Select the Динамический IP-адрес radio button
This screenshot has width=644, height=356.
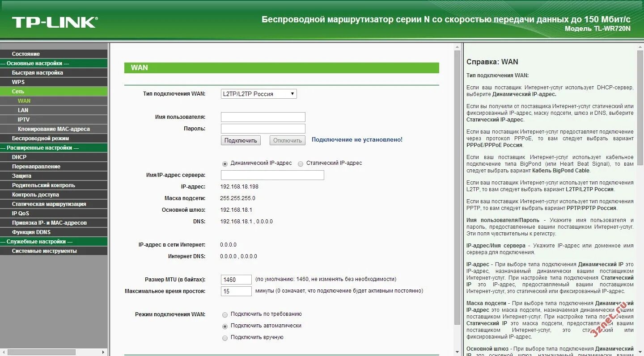coord(225,164)
